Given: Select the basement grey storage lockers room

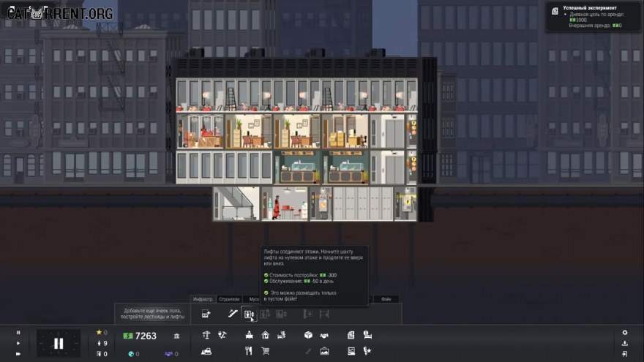Looking at the screenshot, I should tap(363, 203).
